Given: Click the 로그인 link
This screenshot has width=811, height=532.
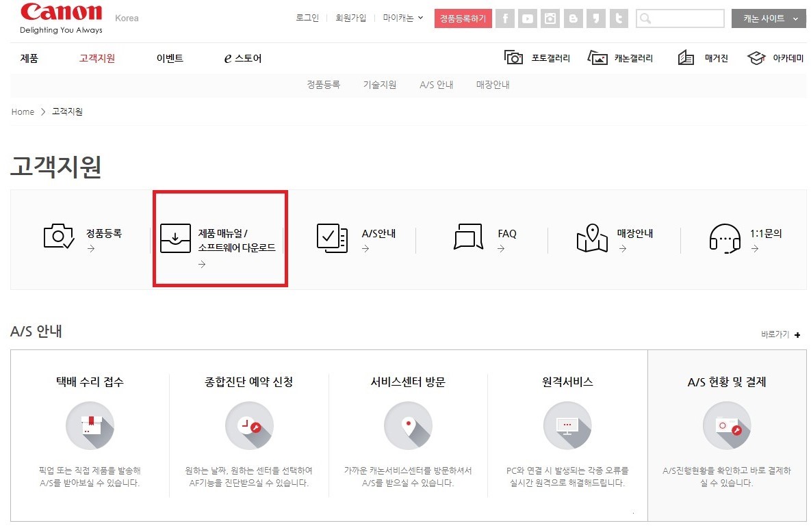Looking at the screenshot, I should click(x=307, y=18).
